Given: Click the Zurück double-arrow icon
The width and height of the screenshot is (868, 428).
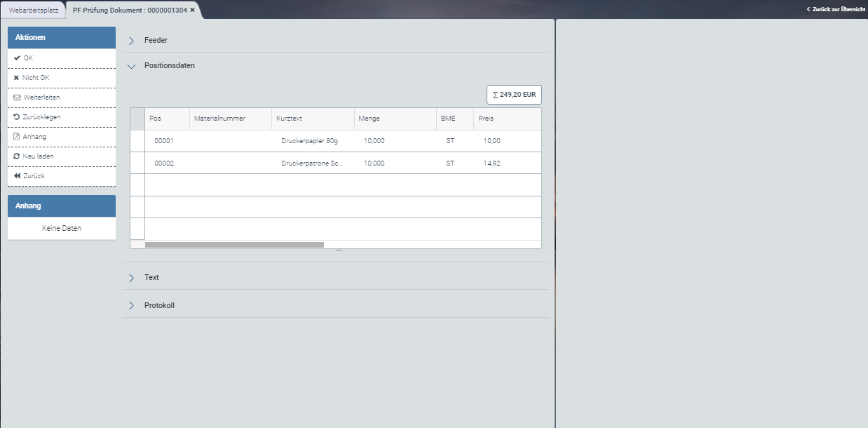Looking at the screenshot, I should pos(17,176).
